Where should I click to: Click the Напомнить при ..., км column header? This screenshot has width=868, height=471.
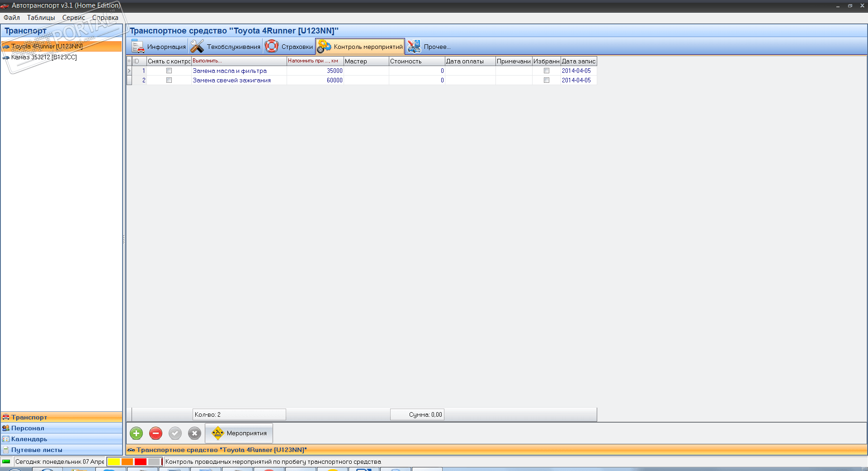315,61
